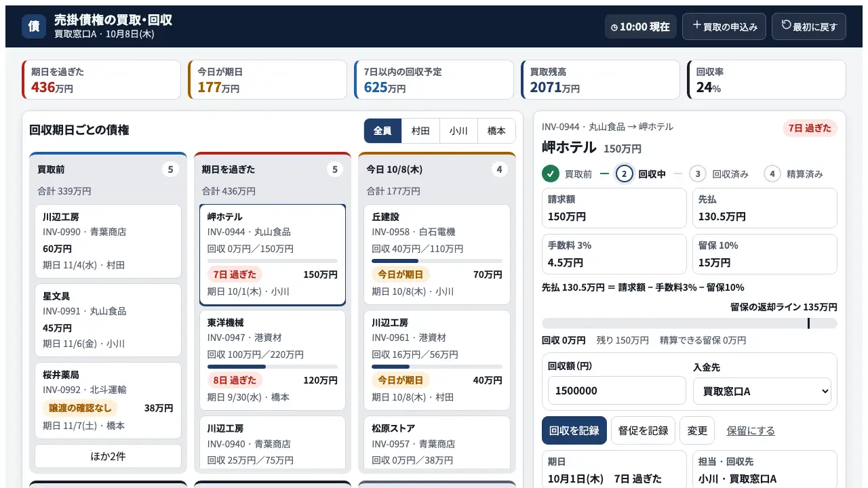Open the 川辺工房 INV-0990 card
The image size is (868, 488).
[108, 241]
